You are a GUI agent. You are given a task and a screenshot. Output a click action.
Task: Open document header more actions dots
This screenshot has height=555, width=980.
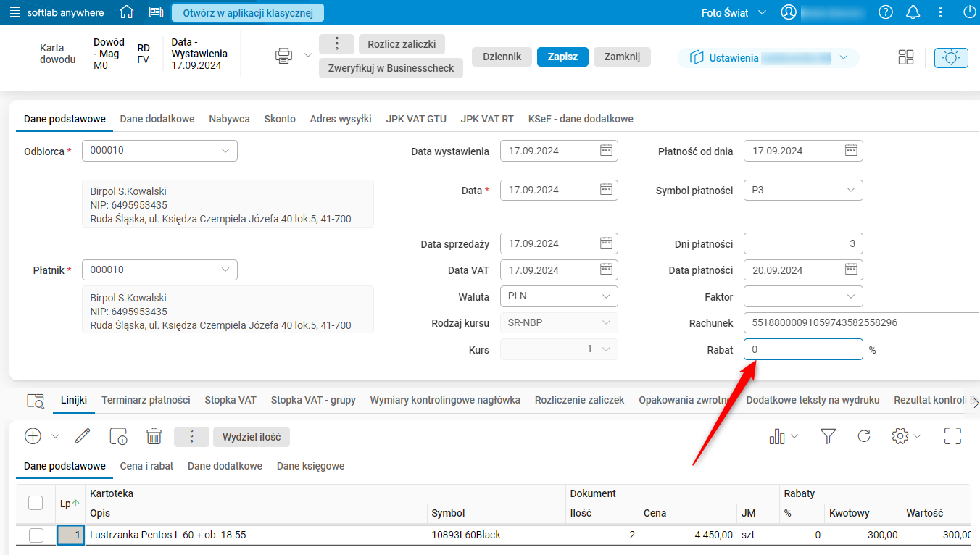(336, 43)
